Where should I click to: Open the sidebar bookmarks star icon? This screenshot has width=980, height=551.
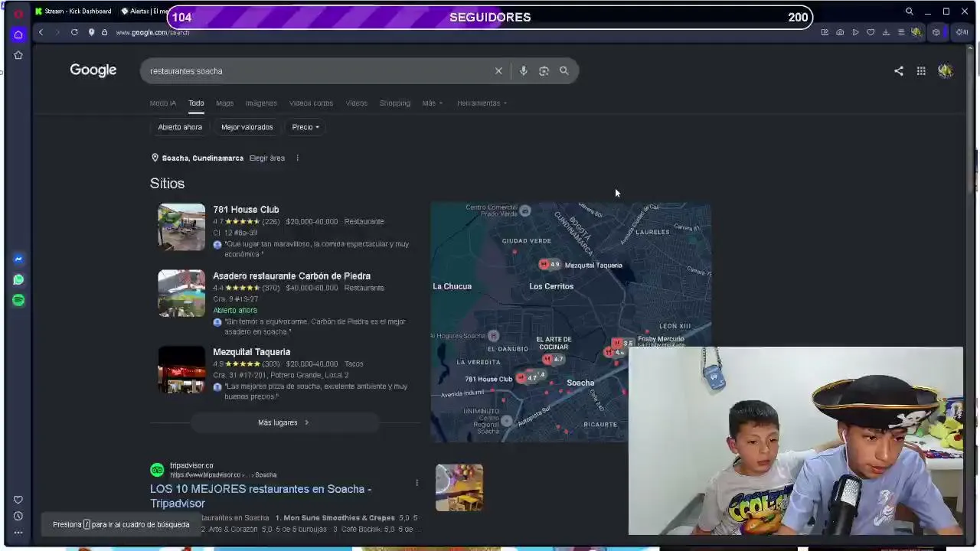(x=18, y=55)
